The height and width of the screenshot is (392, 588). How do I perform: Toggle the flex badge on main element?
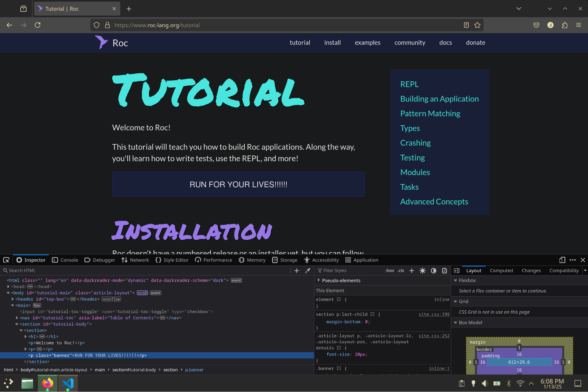(37, 305)
